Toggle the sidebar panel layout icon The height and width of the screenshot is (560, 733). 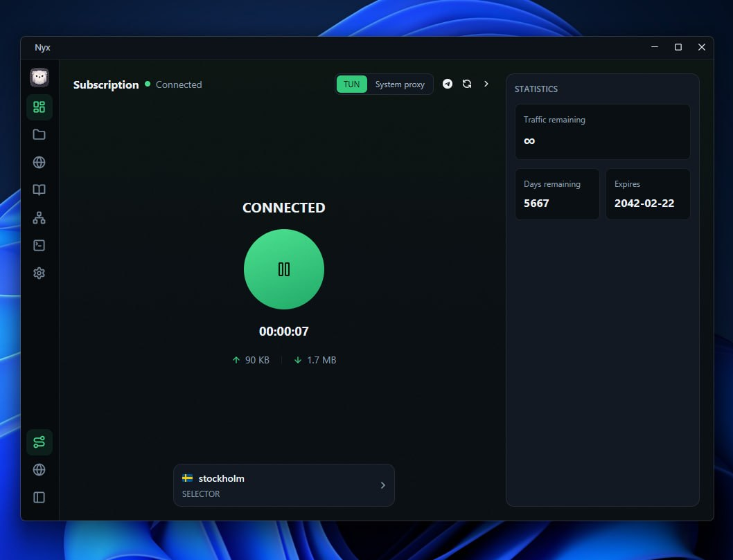tap(39, 498)
